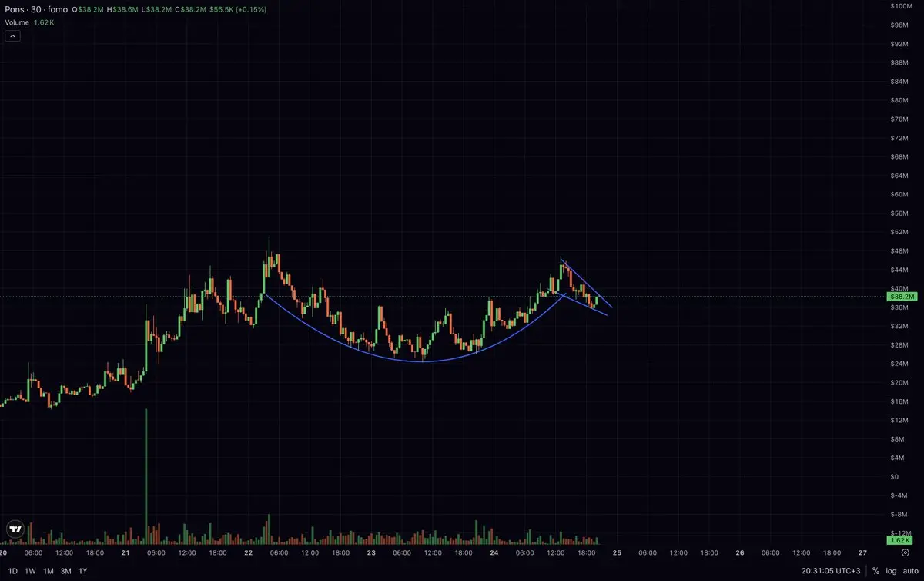This screenshot has width=924, height=581.
Task: Click the green 1.62K volume axis label
Action: coord(900,540)
